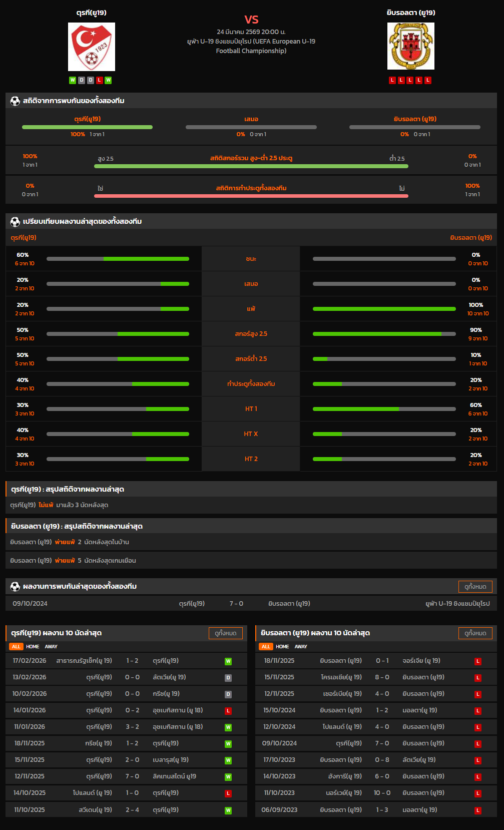Click soccer ball icon beside recent form comparison header
This screenshot has height=830, width=504.
click(x=15, y=222)
